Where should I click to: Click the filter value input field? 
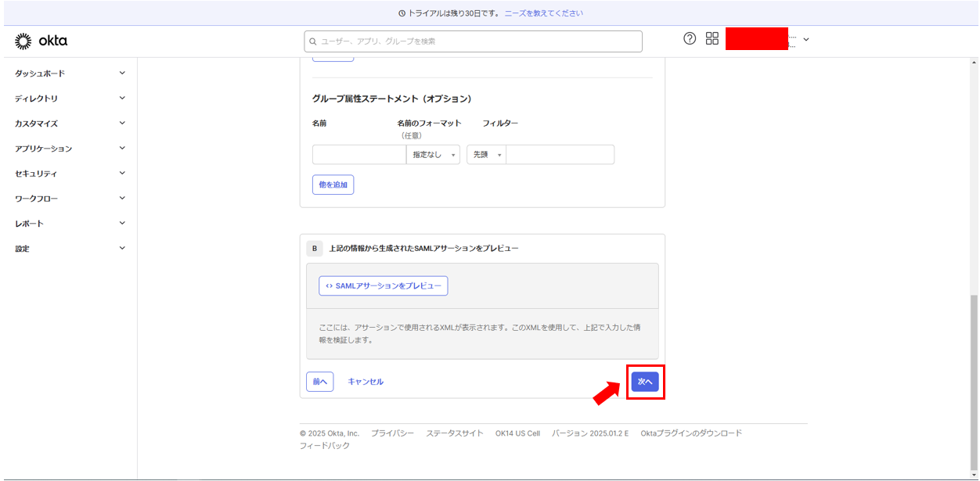click(560, 155)
